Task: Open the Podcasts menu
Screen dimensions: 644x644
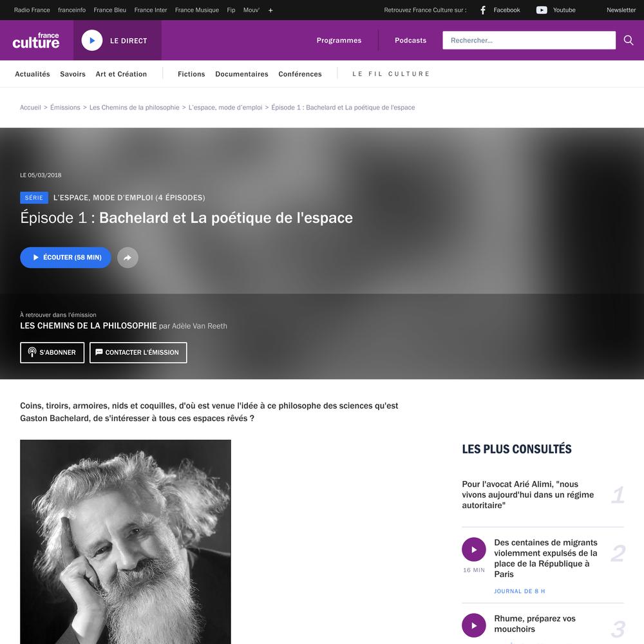Action: (x=410, y=40)
